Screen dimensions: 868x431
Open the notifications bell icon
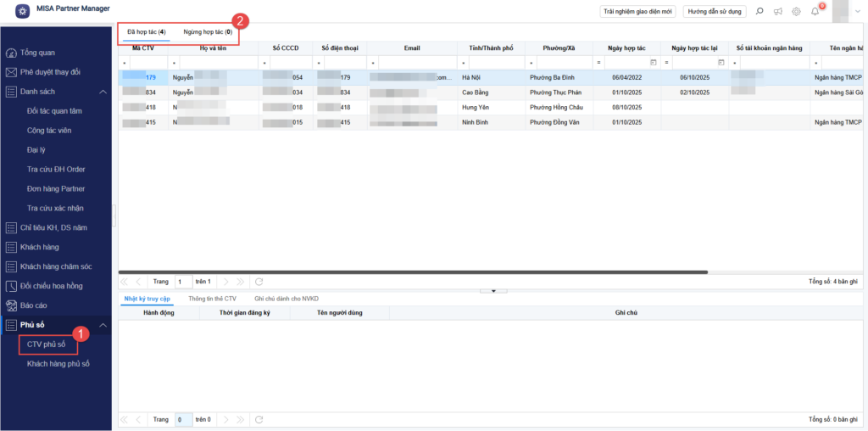815,11
